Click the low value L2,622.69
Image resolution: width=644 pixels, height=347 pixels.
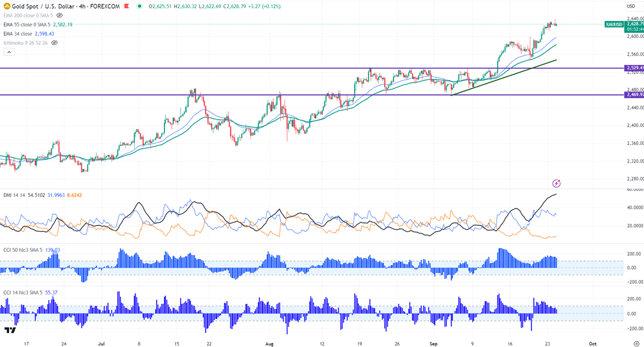pyautogui.click(x=210, y=6)
